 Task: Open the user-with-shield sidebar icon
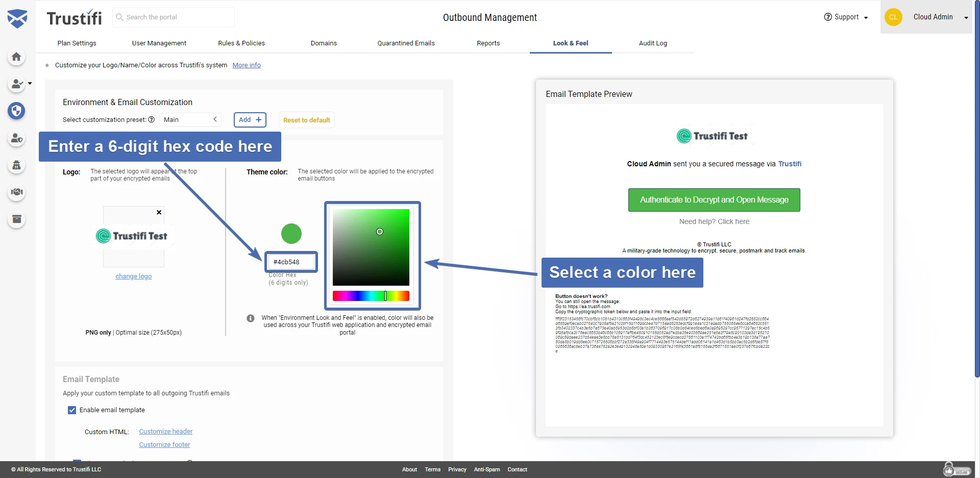[x=16, y=138]
